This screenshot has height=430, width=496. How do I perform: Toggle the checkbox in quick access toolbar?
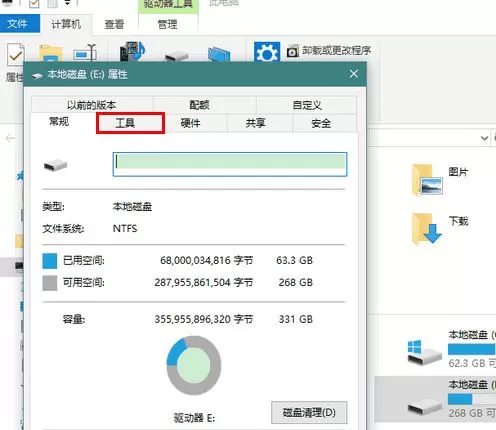[34, 3]
